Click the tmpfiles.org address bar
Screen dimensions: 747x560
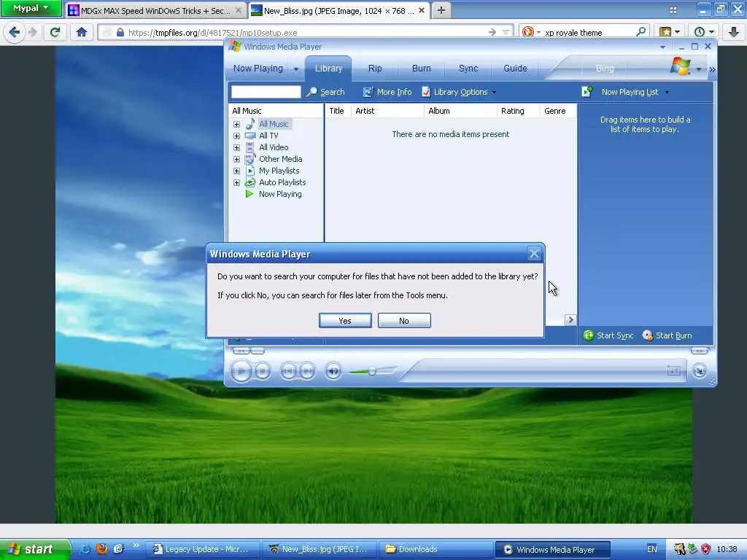(x=305, y=32)
